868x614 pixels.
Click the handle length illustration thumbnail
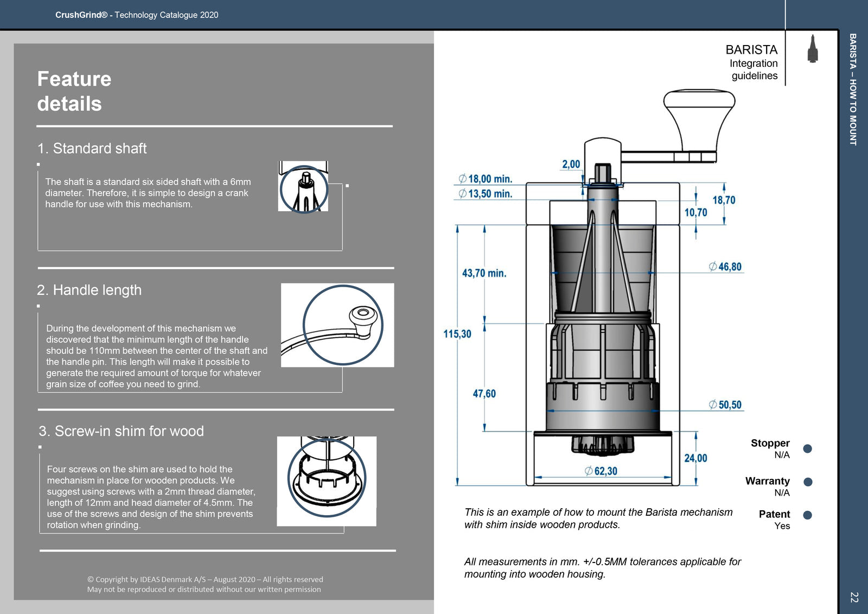click(x=338, y=325)
